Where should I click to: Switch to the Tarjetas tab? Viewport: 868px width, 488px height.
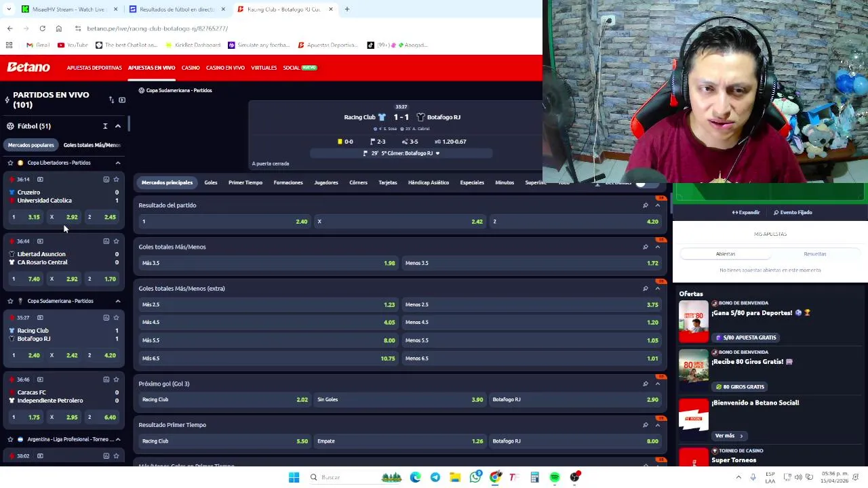[387, 182]
